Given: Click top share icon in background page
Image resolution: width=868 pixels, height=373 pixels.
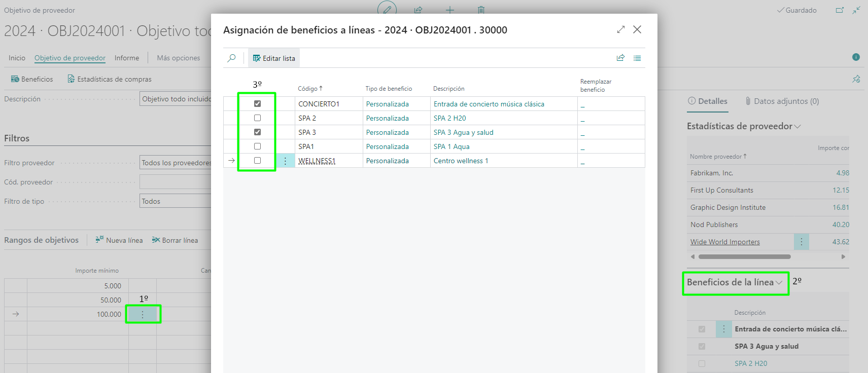Looking at the screenshot, I should 418,10.
